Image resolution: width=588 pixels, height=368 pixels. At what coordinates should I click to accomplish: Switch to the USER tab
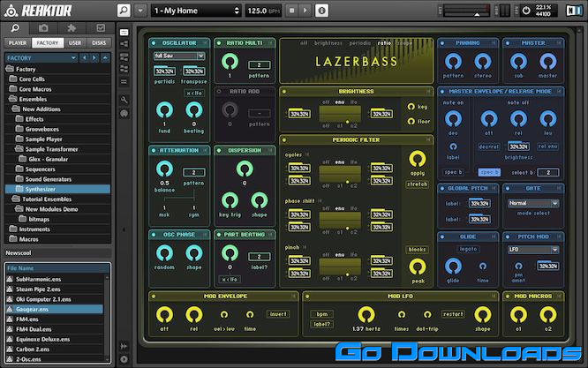pyautogui.click(x=75, y=42)
